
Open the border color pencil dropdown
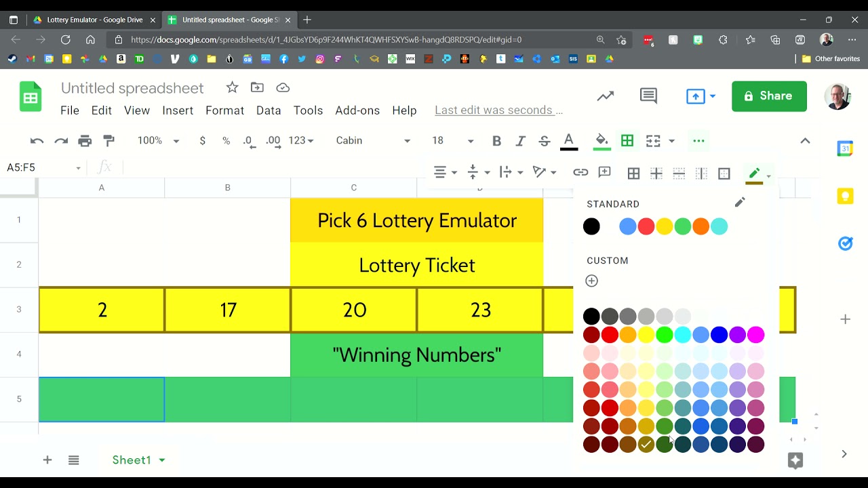pos(758,175)
